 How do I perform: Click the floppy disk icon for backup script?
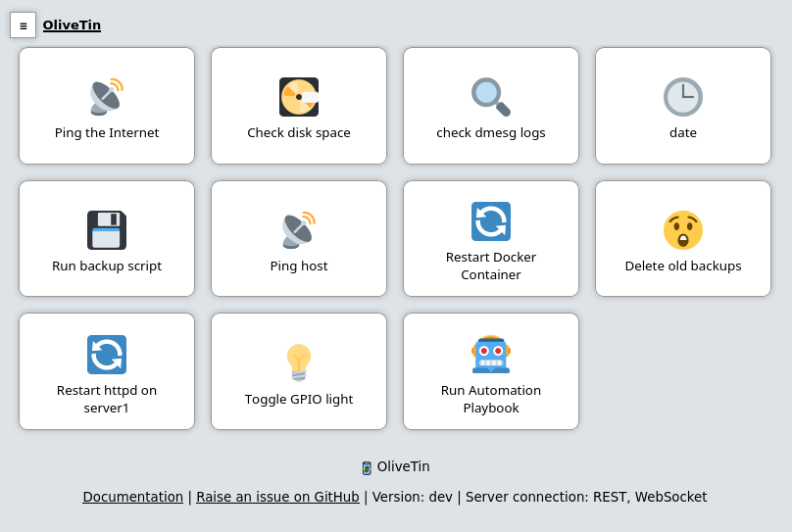[x=107, y=230]
